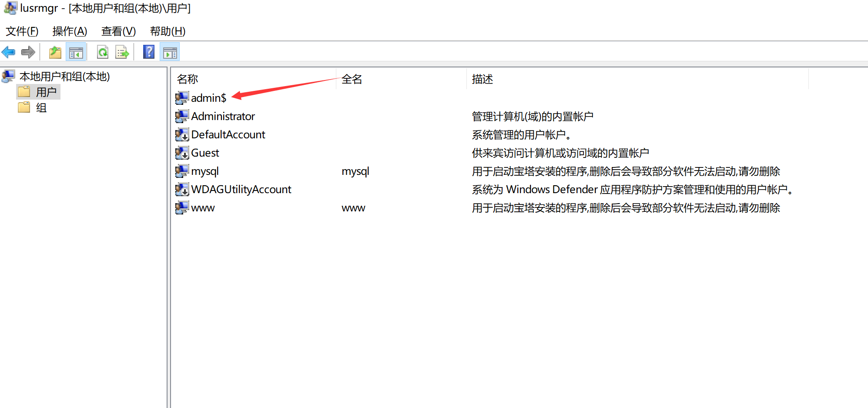Toggle the Action pane toolbar button
868x408 pixels.
point(170,53)
